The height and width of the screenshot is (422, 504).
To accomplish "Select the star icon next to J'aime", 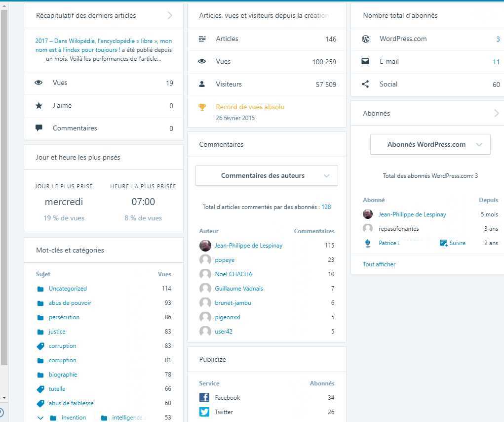I will 39,105.
